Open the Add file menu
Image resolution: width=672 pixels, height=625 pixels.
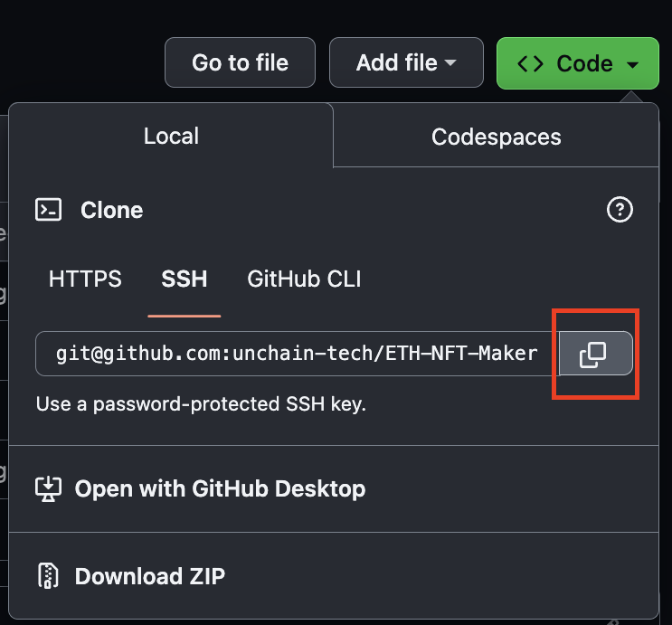[406, 62]
